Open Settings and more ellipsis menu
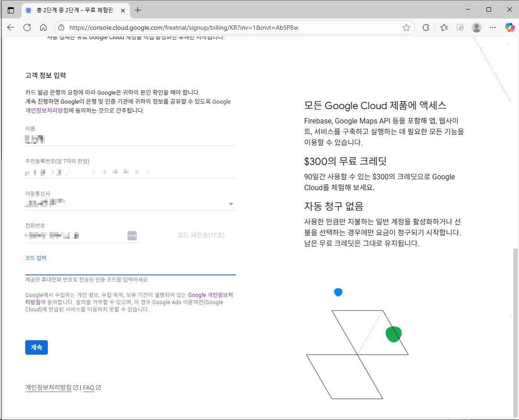Screen dimensions: 519x420 point(493,27)
